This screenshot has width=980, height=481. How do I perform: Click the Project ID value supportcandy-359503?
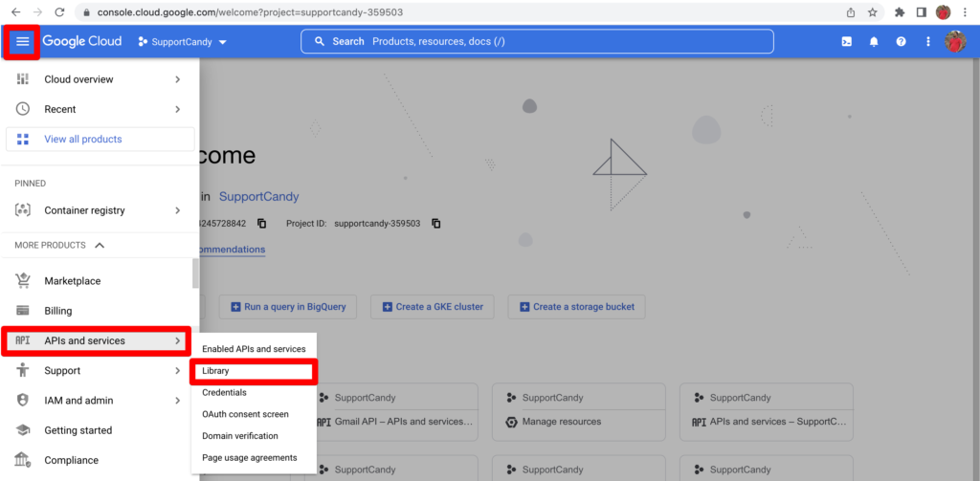[x=377, y=223]
